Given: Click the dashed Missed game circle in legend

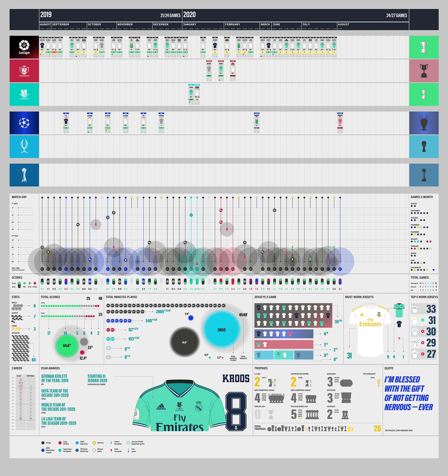Looking at the screenshot, I should coord(94,450).
